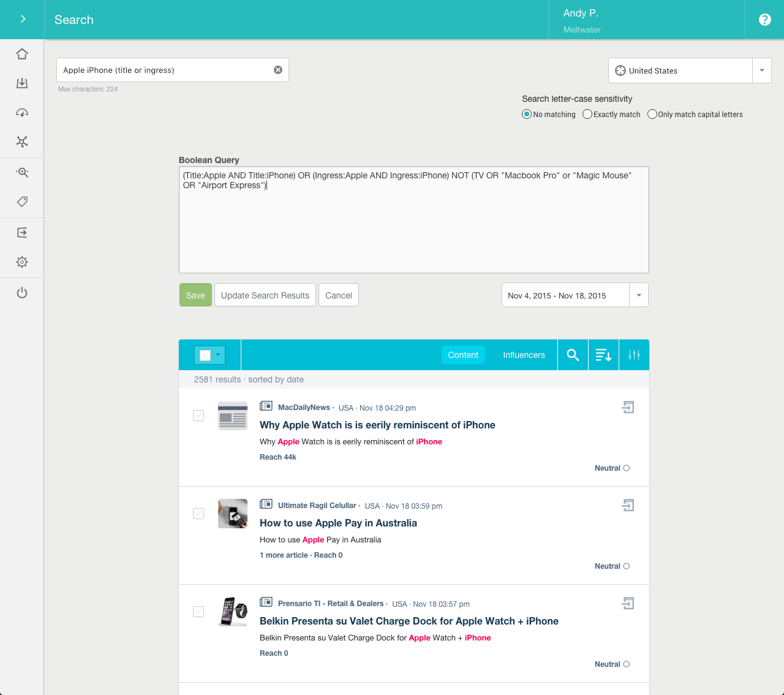784x695 pixels.
Task: Open the export arrow icon in sidebar
Action: coord(22,232)
